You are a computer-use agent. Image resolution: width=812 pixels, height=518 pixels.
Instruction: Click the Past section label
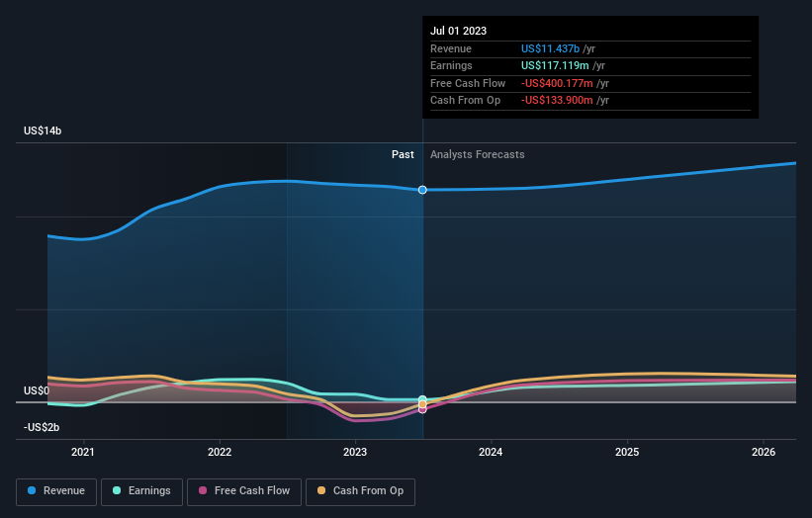coord(403,155)
